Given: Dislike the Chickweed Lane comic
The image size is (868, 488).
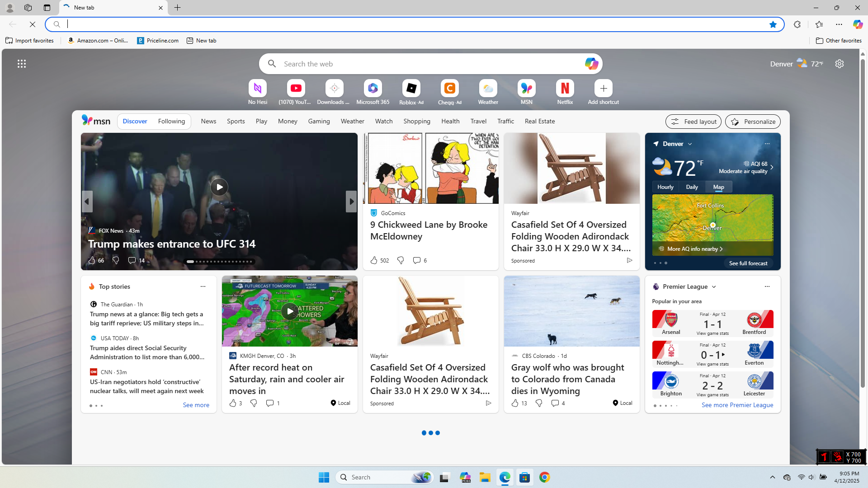Looking at the screenshot, I should 401,260.
